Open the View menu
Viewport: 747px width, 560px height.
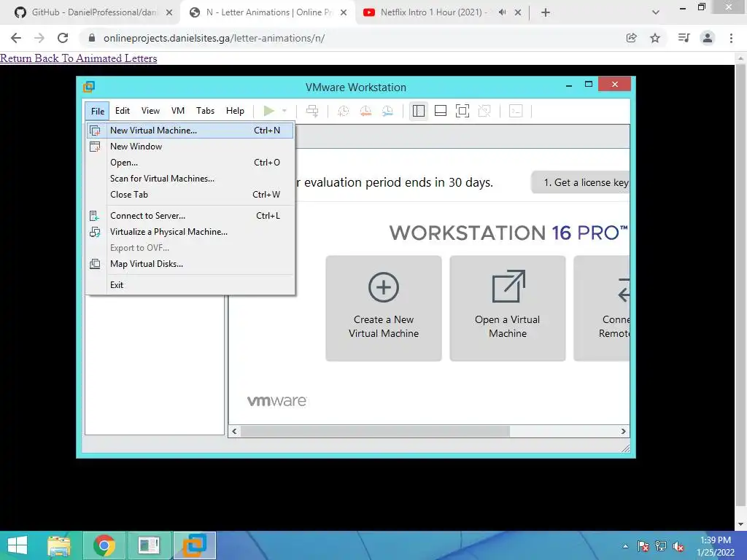pyautogui.click(x=150, y=111)
